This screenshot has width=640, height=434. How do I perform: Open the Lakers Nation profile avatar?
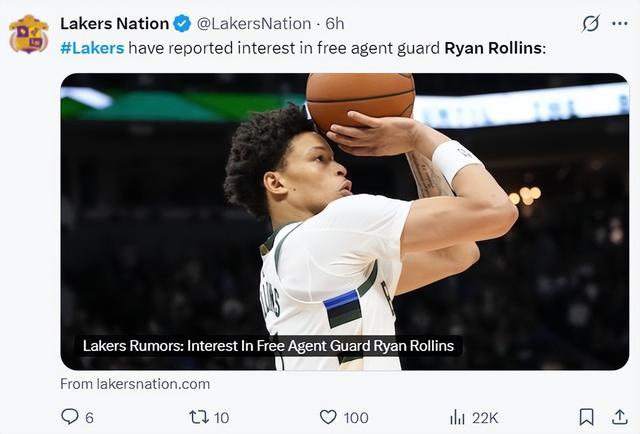(28, 34)
